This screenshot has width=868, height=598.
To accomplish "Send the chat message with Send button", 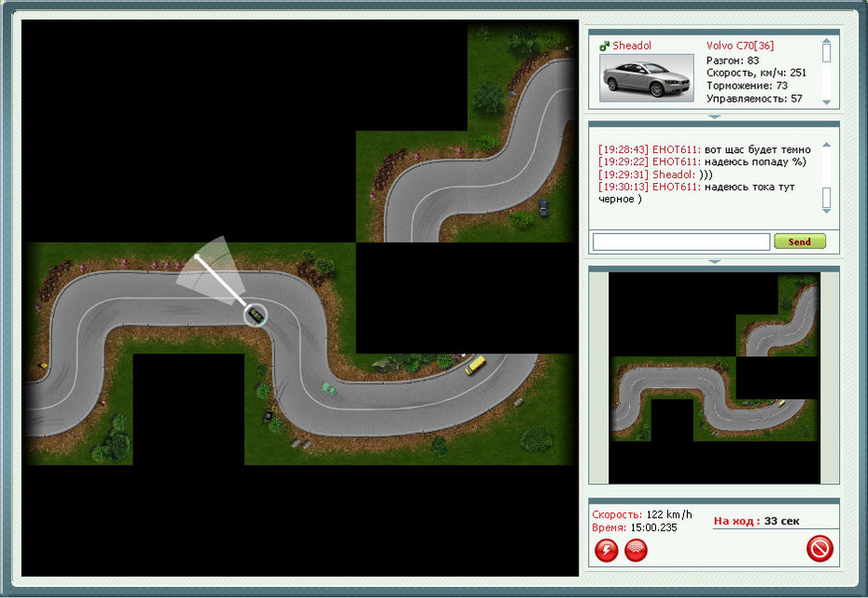I will (799, 242).
